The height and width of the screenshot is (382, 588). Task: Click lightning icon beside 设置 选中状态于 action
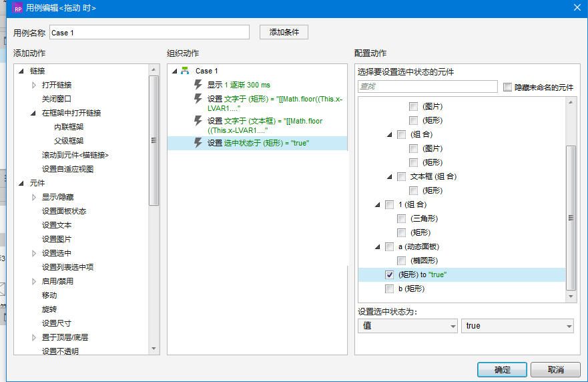pyautogui.click(x=198, y=143)
